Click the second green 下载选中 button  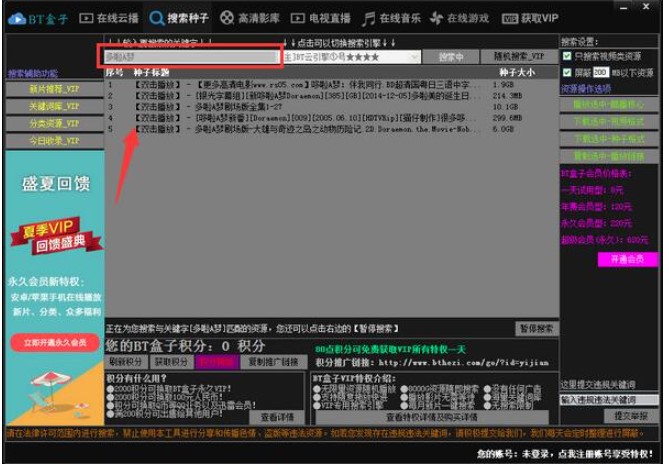[x=609, y=122]
